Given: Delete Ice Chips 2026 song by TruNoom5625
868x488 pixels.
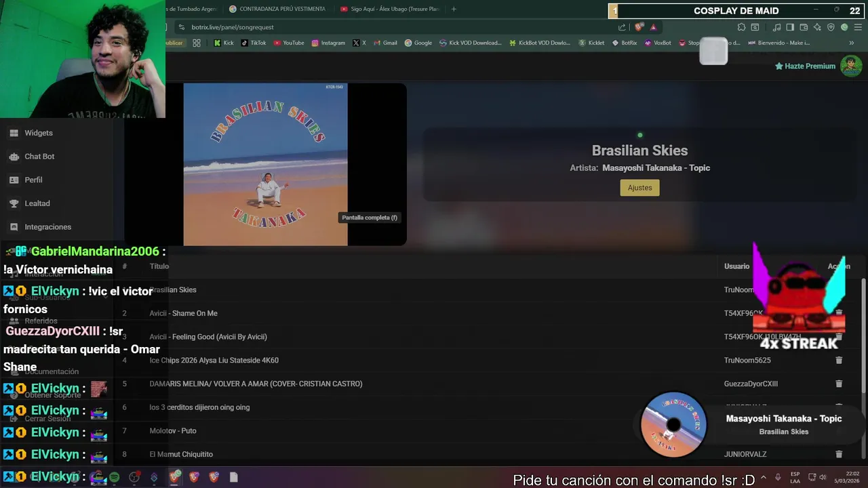Looking at the screenshot, I should click(x=839, y=361).
